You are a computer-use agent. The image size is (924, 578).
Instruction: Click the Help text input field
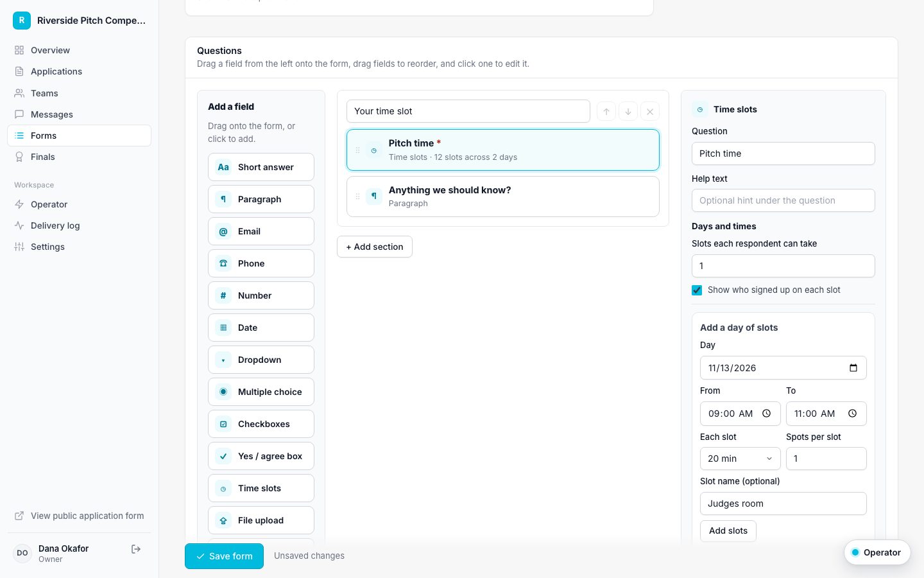pos(783,200)
